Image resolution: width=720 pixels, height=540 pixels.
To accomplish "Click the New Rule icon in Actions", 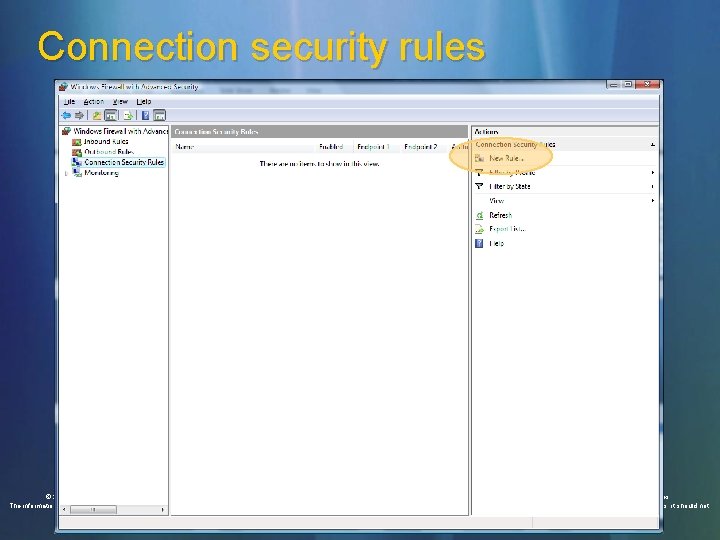I will (x=479, y=158).
